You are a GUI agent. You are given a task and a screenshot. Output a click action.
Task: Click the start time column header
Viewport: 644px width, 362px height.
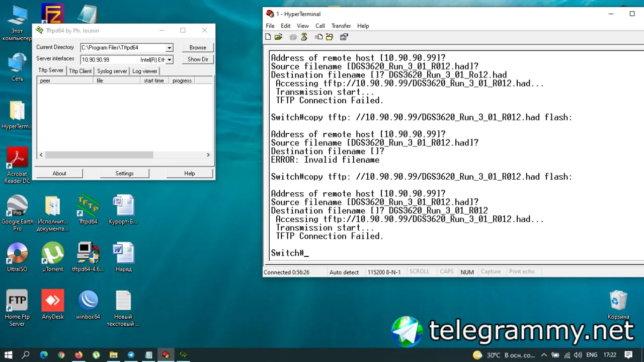[154, 81]
